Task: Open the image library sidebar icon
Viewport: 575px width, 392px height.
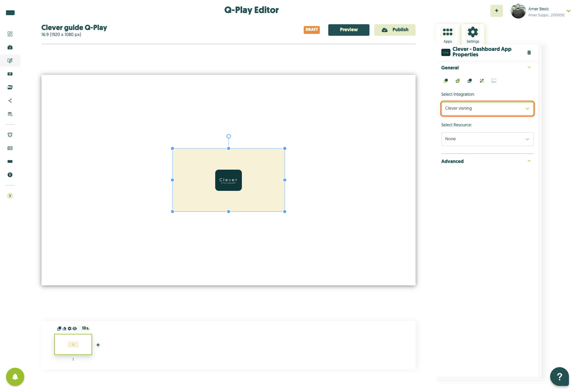Action: [x=10, y=87]
